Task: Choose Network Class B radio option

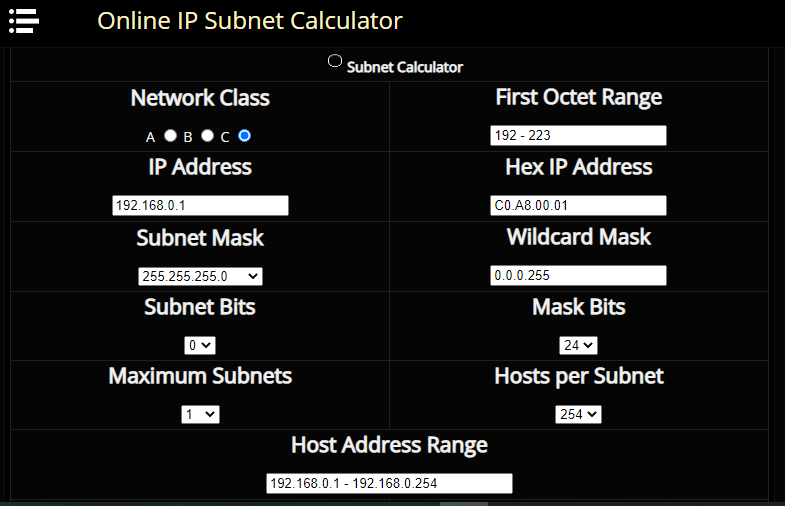Action: tap(207, 135)
